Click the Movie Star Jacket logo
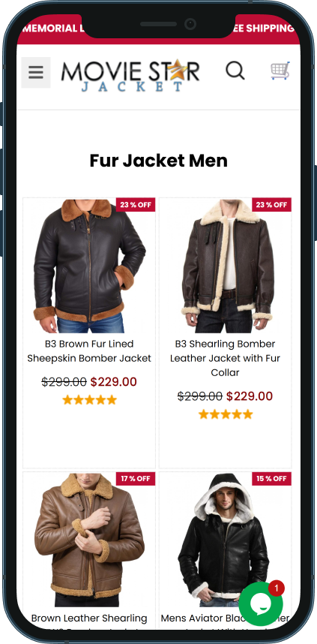 point(130,75)
